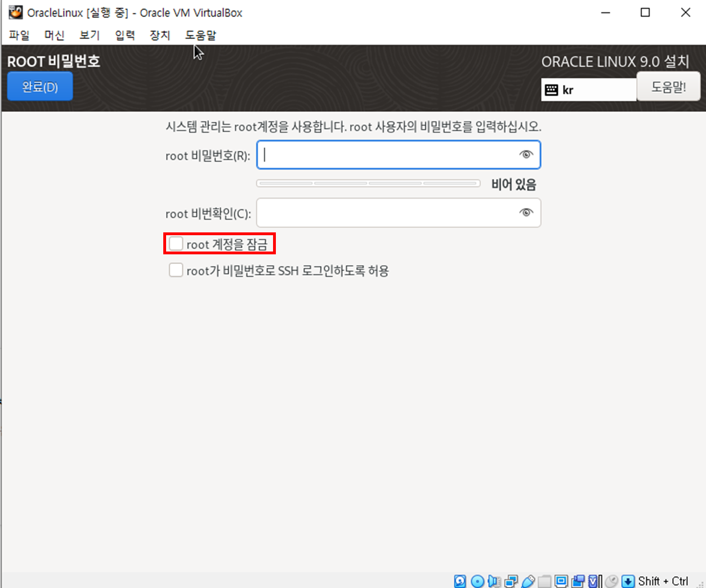Viewport: 706px width, 588px height.
Task: Show confirm password with the eye icon
Action: [526, 213]
